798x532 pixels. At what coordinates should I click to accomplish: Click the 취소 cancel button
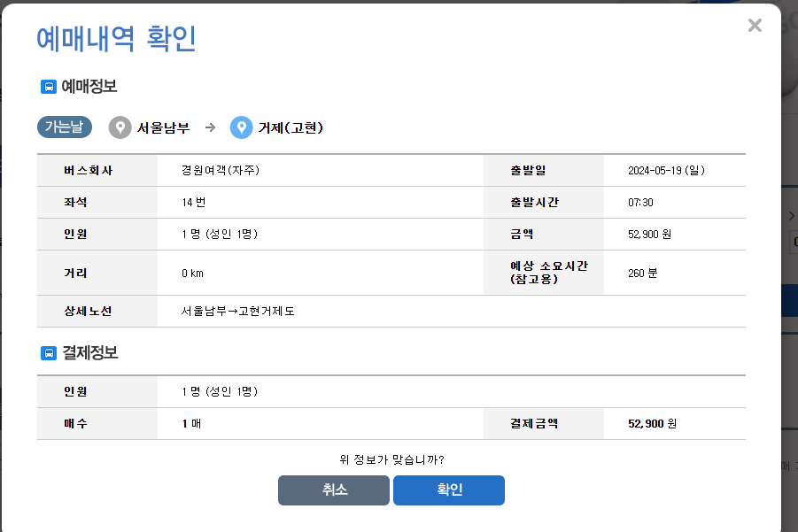click(x=334, y=490)
